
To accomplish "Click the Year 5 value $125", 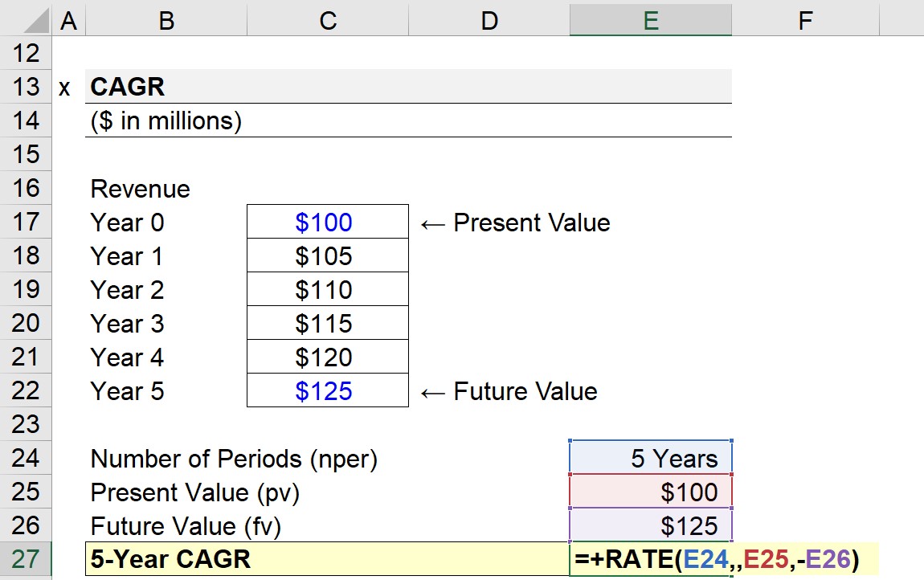I will [x=326, y=391].
